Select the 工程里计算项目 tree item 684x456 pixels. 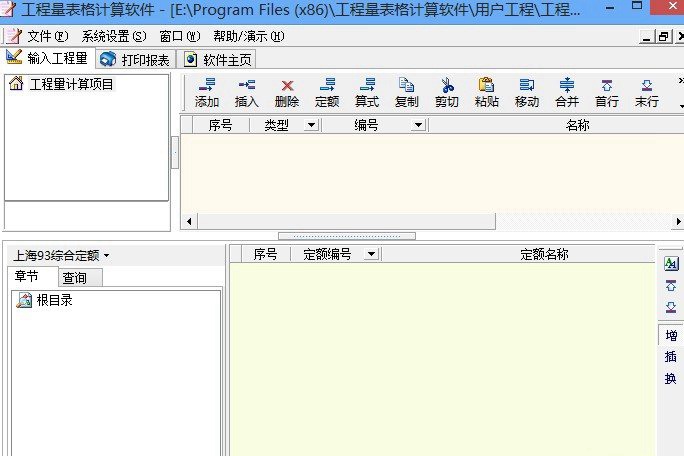pos(72,84)
